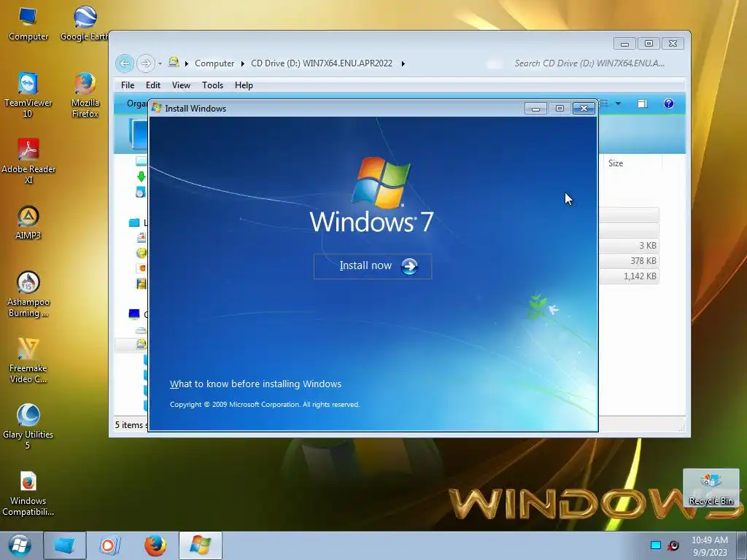Click the tray monitor icon
This screenshot has width=747, height=560.
(656, 545)
